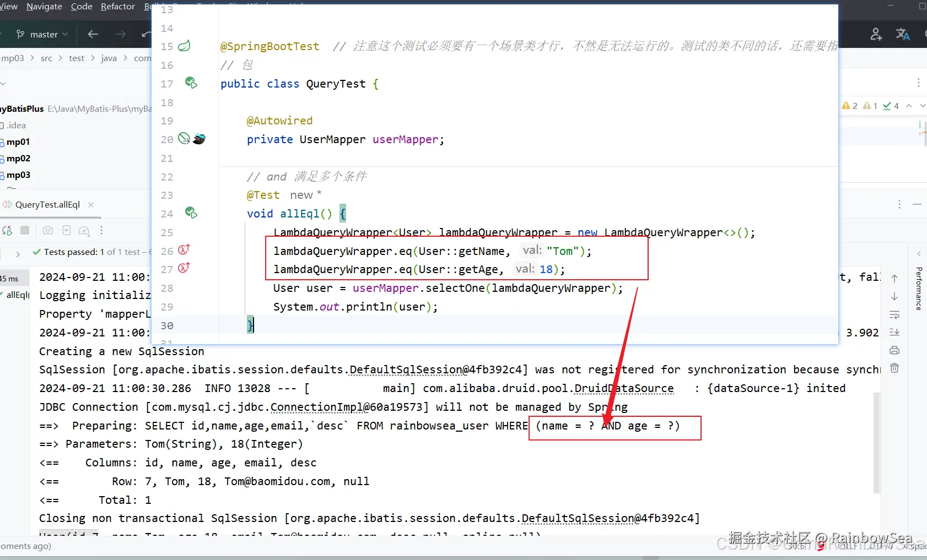The image size is (927, 560).
Task: Navigate back with the left arrow
Action: click(x=93, y=34)
